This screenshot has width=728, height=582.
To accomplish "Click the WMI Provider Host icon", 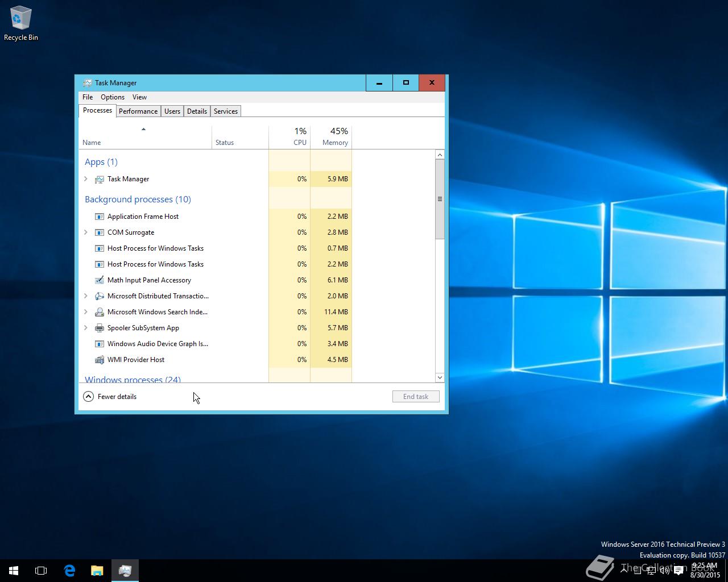I will (100, 360).
